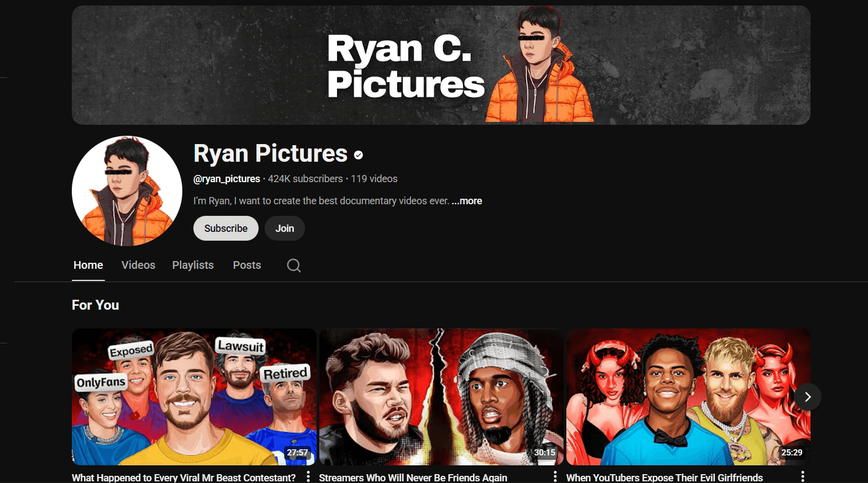The image size is (868, 483).
Task: Open options menu for Mr Beast Contestant video
Action: pyautogui.click(x=308, y=476)
